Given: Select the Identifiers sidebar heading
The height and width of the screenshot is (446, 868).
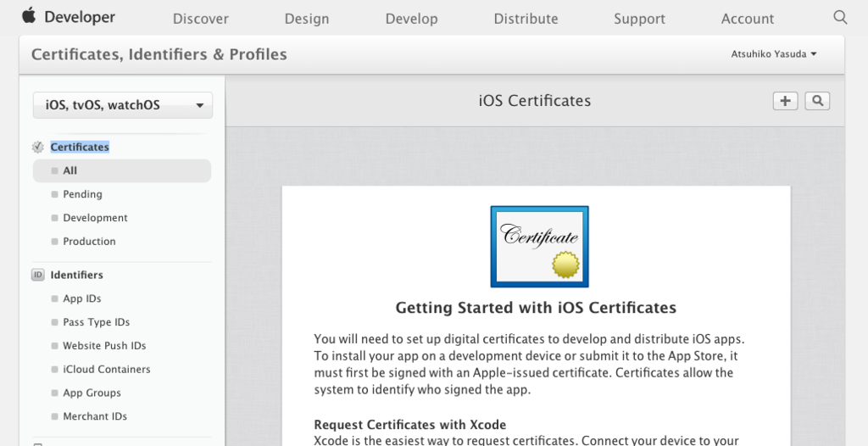Looking at the screenshot, I should (76, 275).
